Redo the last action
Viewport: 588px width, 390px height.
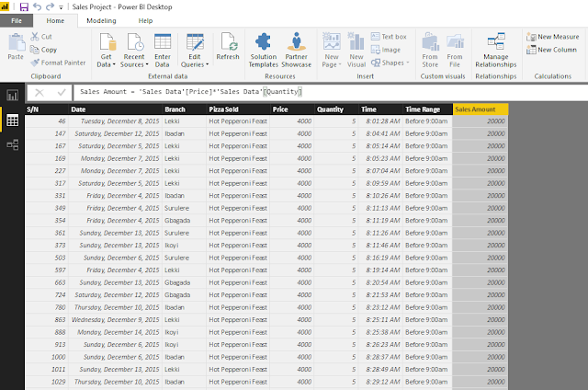click(x=50, y=6)
